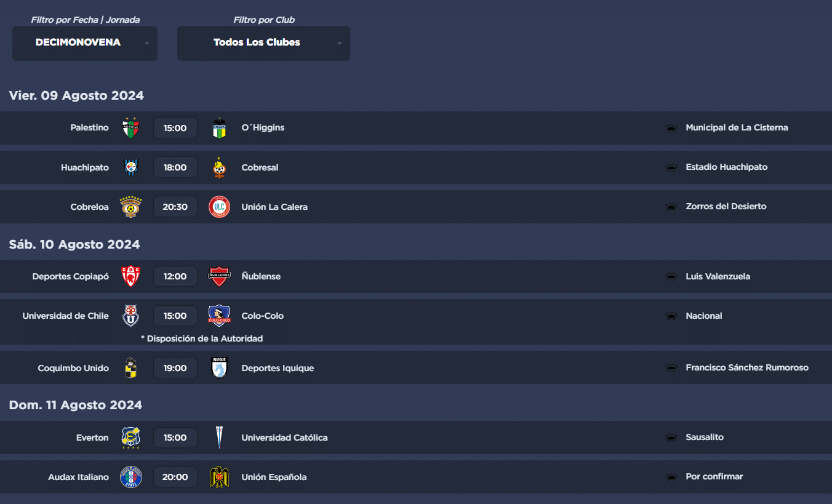Open the DECIMONOVENA jornada dropdown

(x=85, y=43)
